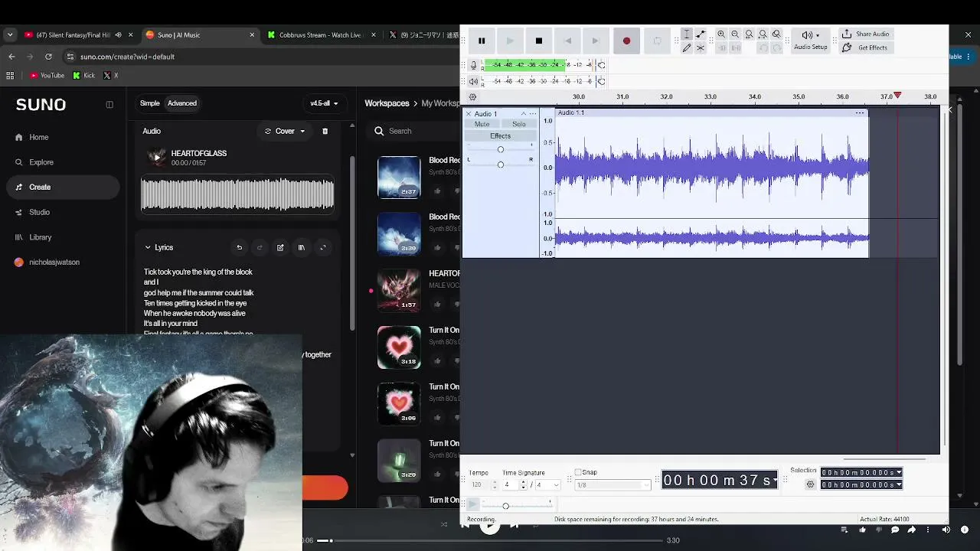Click the Audacity zoom toggle icon
This screenshot has height=551, width=980.
(776, 34)
